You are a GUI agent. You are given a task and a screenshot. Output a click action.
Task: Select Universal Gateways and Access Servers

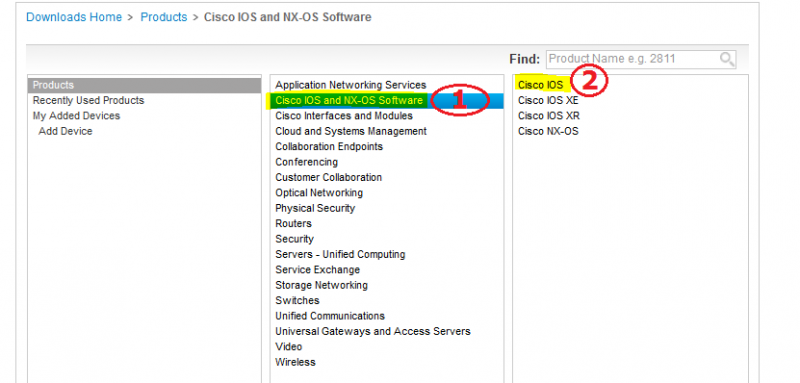click(x=373, y=331)
